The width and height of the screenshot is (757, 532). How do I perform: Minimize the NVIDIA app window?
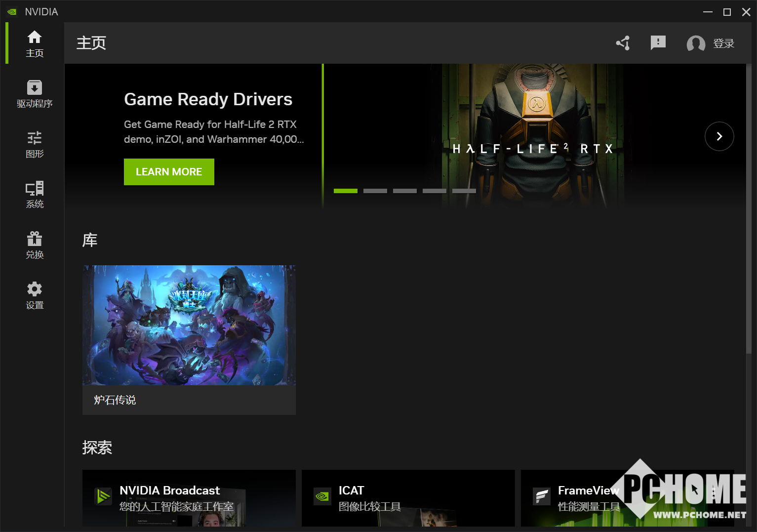coord(708,12)
